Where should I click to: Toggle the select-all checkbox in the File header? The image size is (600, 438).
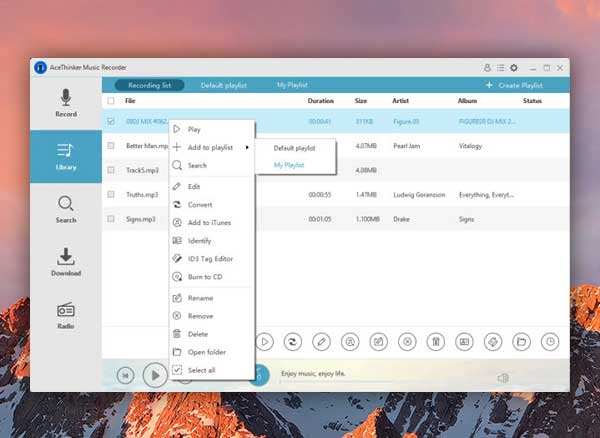[111, 101]
